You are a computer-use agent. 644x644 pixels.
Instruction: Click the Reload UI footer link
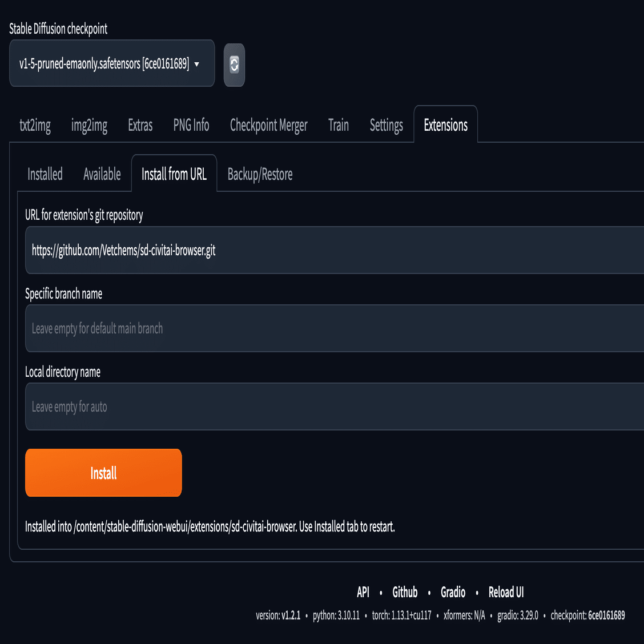(x=506, y=592)
